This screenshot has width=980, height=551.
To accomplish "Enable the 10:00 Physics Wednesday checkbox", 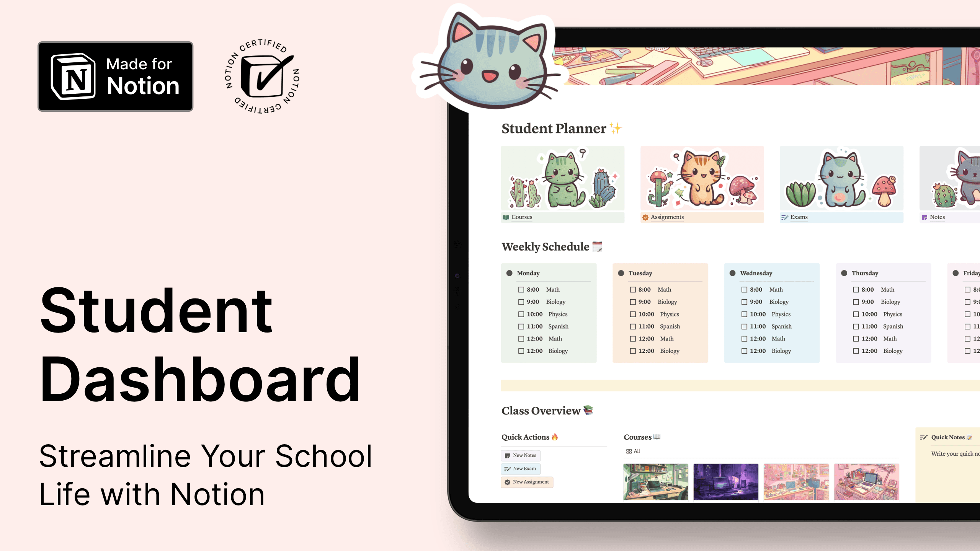I will click(745, 314).
